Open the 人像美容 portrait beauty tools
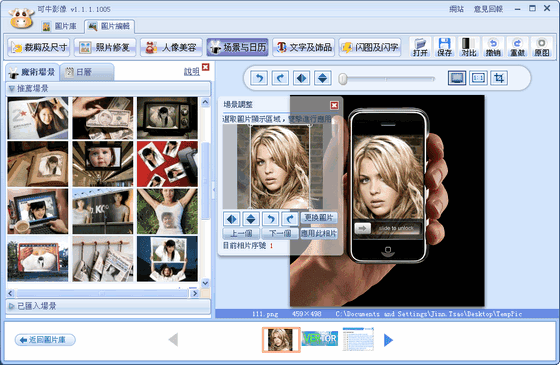The width and height of the screenshot is (560, 365). coord(171,48)
